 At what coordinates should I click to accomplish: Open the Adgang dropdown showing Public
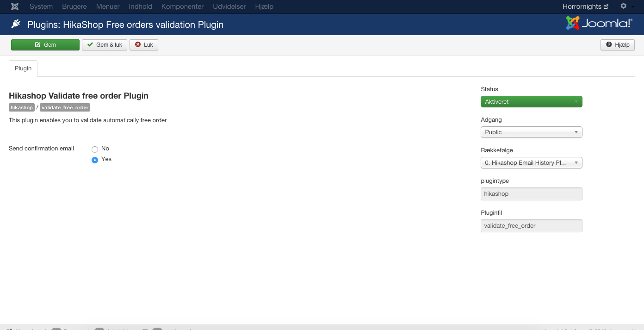click(532, 132)
